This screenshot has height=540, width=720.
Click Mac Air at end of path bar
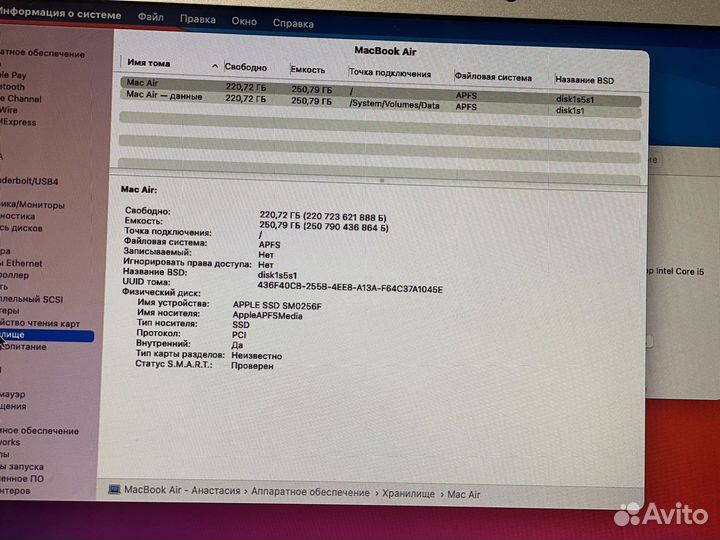pos(463,495)
